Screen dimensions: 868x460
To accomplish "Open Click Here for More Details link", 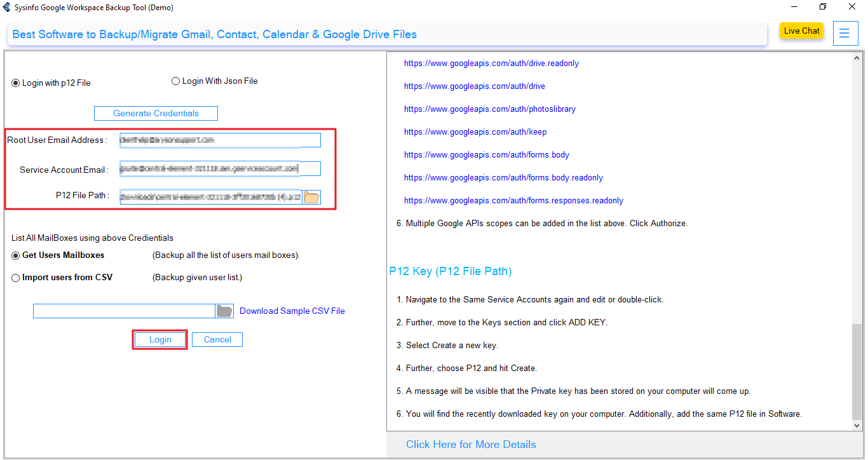I will click(471, 445).
